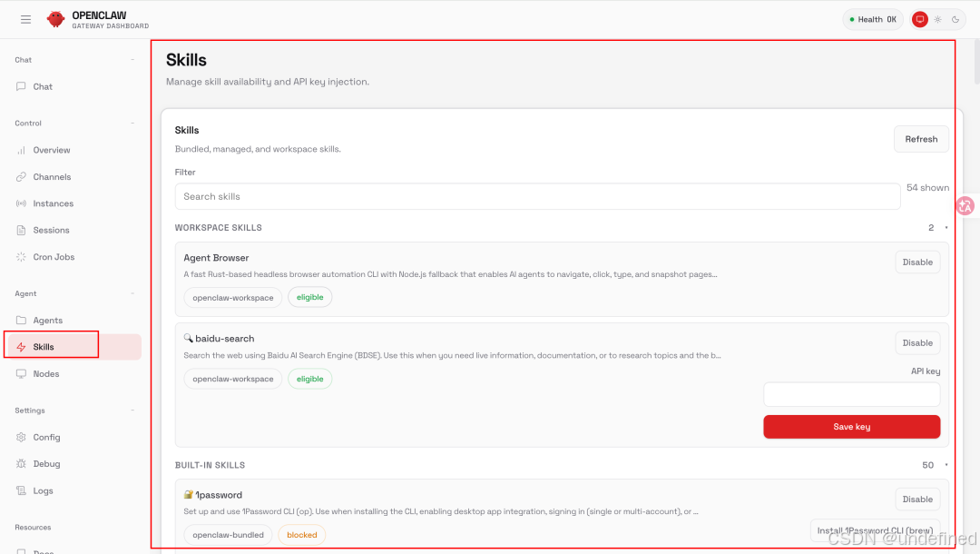The width and height of the screenshot is (980, 554).
Task: Open the Chat page icon
Action: pyautogui.click(x=22, y=87)
